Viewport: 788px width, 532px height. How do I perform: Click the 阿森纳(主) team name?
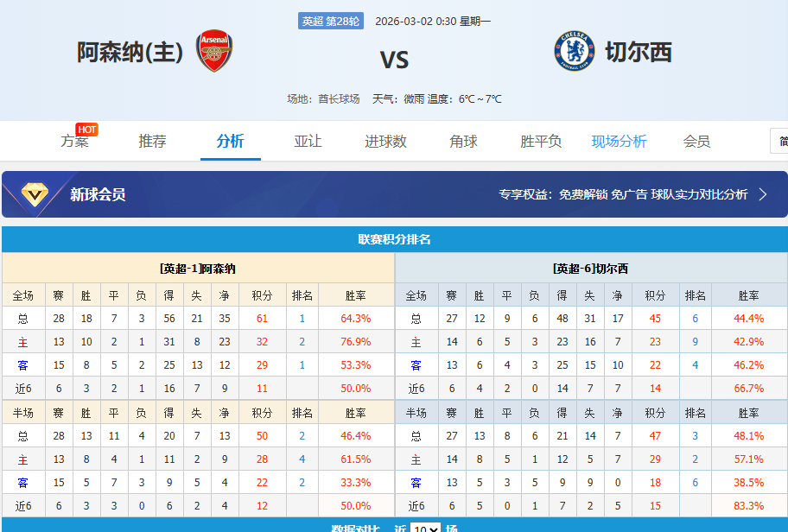coord(130,53)
